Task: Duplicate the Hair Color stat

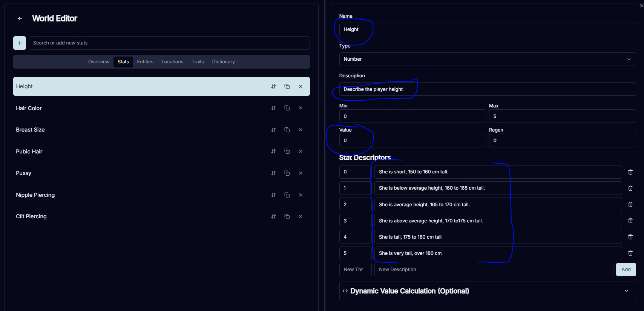Action: tap(287, 108)
